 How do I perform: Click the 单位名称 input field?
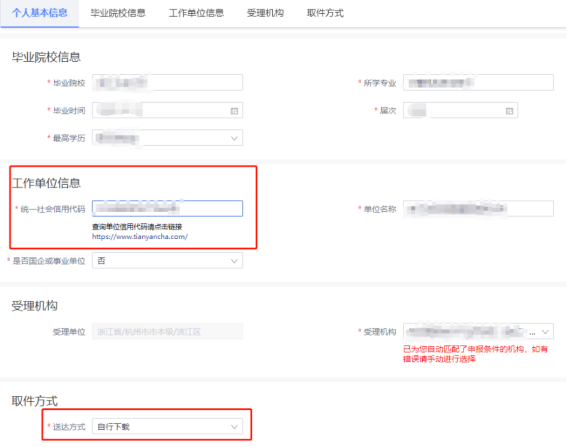(x=478, y=208)
